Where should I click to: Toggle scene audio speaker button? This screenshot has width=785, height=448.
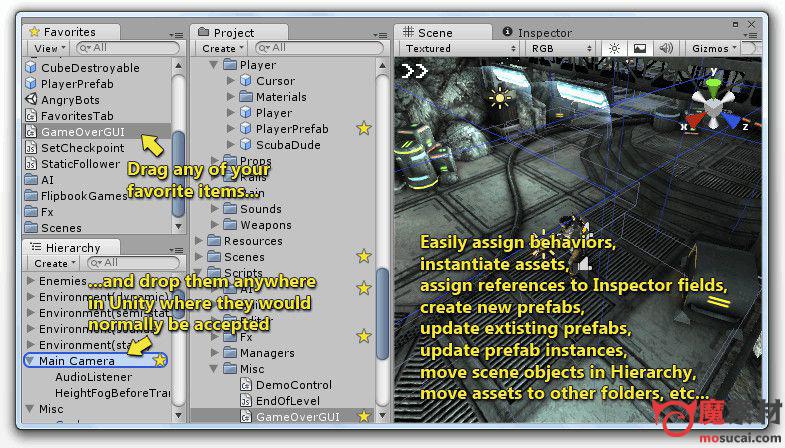[x=666, y=49]
